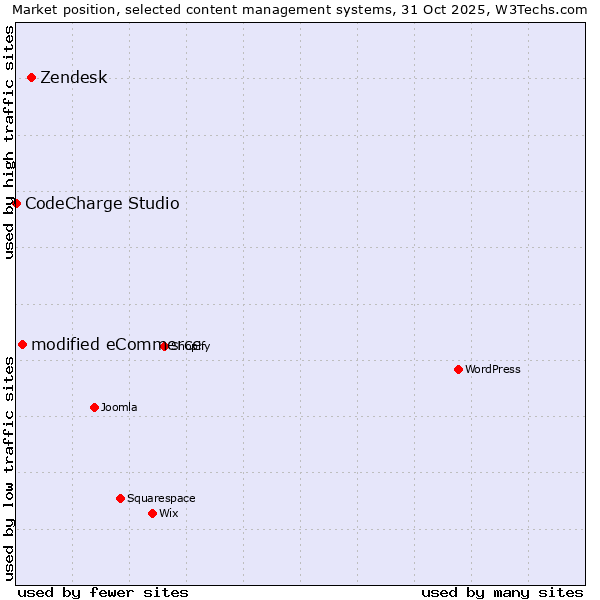Click the Zendesk red diamond marker
This screenshot has width=600, height=600.
31,77
